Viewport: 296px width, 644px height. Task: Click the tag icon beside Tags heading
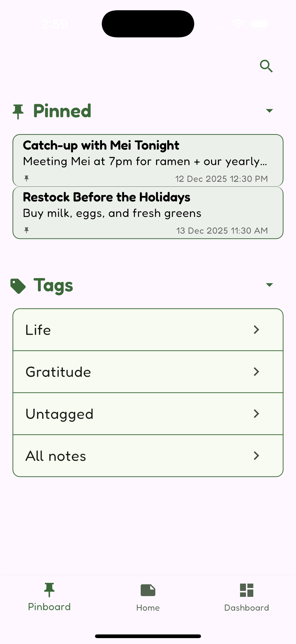coord(18,286)
